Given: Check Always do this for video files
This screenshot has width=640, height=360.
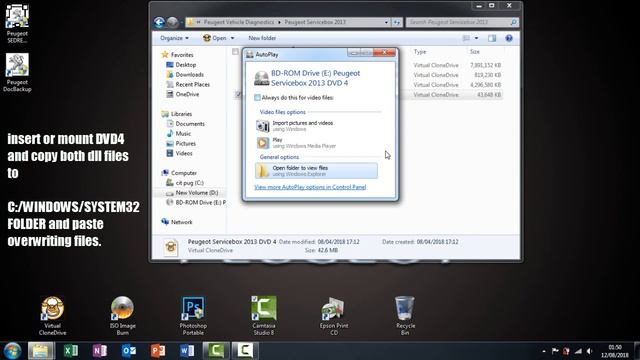Looking at the screenshot, I should point(257,98).
